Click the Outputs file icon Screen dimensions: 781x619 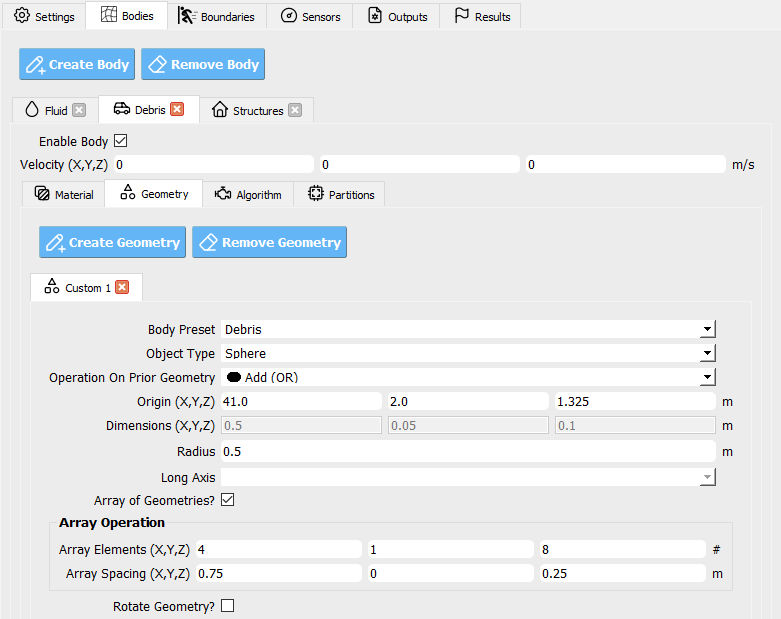[x=375, y=16]
